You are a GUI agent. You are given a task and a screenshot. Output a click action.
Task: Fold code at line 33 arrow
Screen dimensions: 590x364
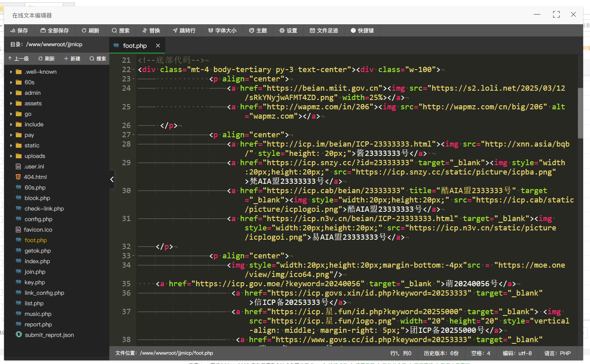134,256
